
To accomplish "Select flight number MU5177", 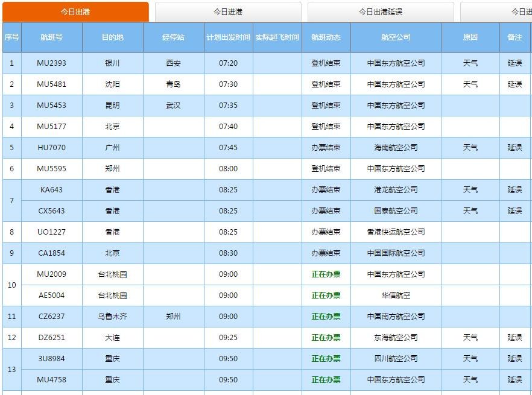I will [52, 126].
